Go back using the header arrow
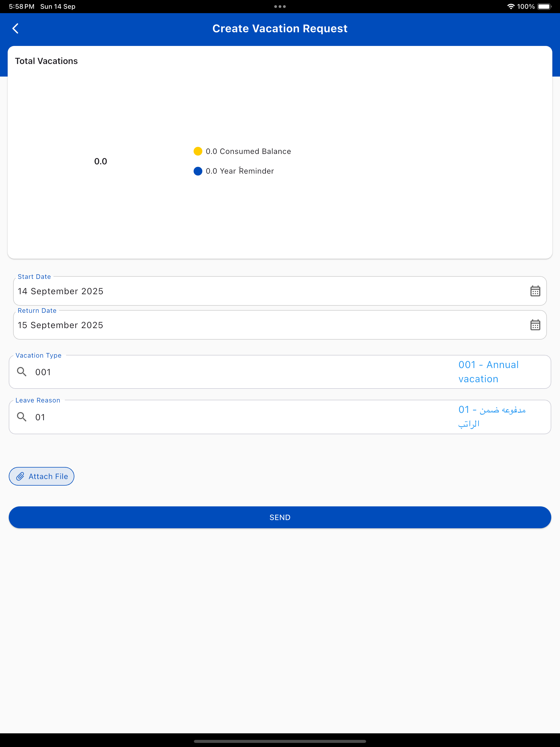The width and height of the screenshot is (560, 747). [x=16, y=28]
